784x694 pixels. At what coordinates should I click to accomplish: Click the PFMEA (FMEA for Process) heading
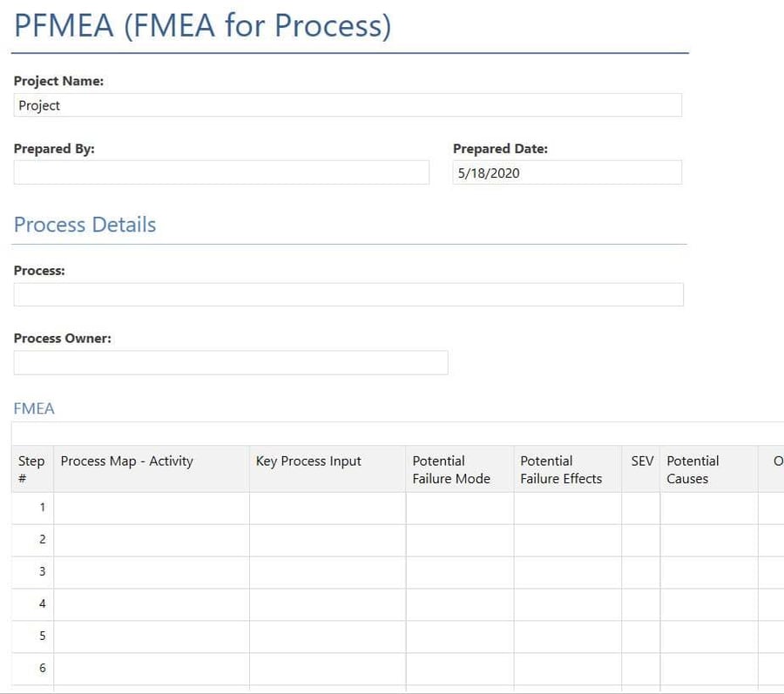tap(200, 25)
